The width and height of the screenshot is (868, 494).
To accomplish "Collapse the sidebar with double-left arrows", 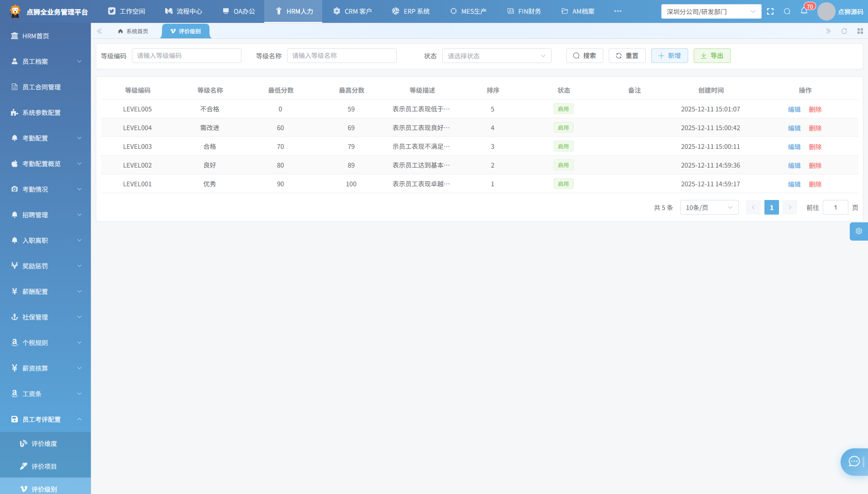I will point(99,31).
